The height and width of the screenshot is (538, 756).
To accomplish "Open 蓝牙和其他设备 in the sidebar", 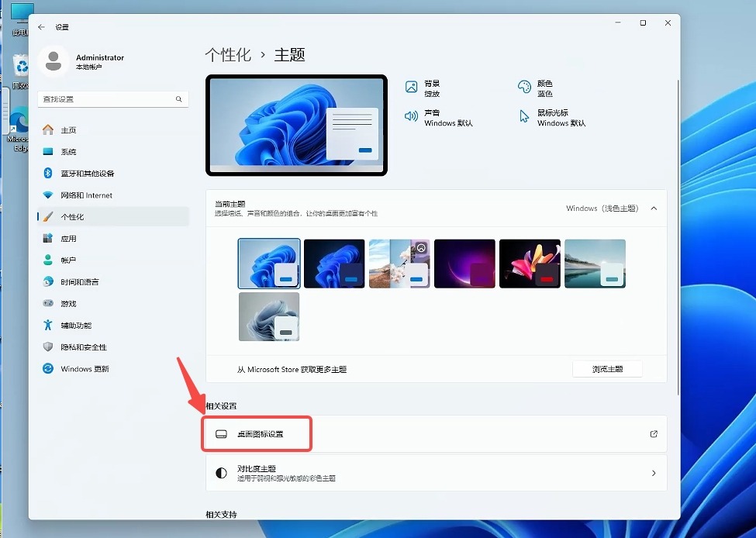I will click(x=87, y=174).
